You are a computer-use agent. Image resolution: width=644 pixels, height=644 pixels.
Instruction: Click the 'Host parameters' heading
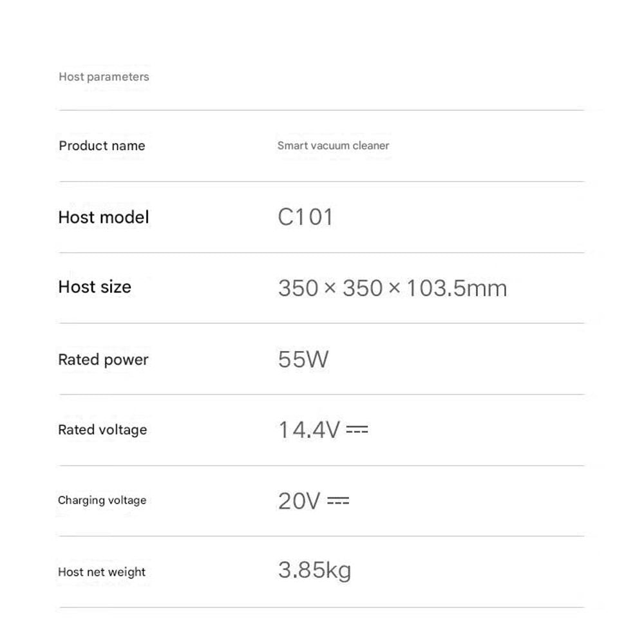[104, 77]
